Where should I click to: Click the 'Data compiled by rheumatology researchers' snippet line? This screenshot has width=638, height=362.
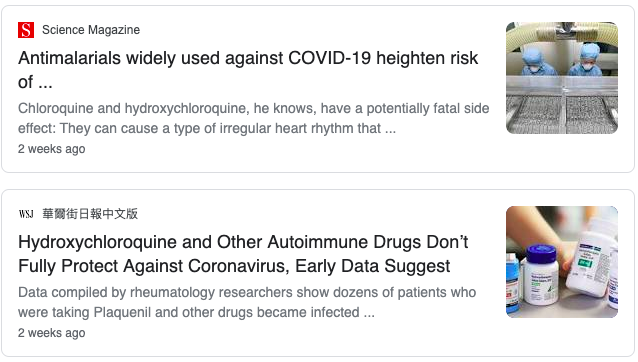(x=247, y=292)
